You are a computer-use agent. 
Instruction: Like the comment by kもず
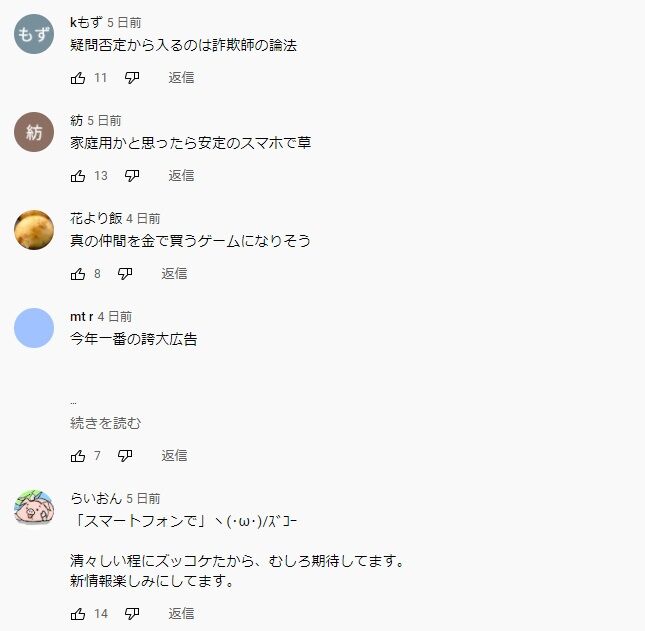pos(78,78)
